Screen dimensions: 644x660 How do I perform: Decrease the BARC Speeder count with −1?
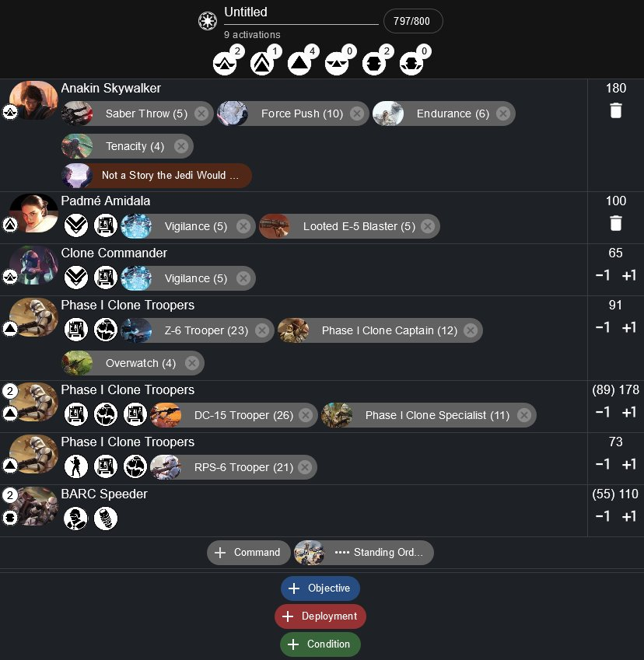click(603, 516)
